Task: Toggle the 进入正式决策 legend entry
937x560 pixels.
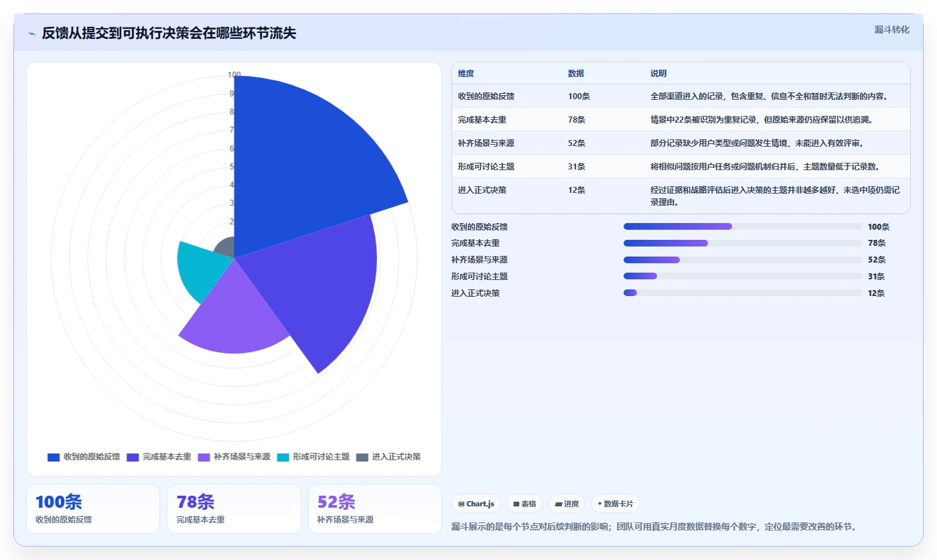Action: [388, 457]
